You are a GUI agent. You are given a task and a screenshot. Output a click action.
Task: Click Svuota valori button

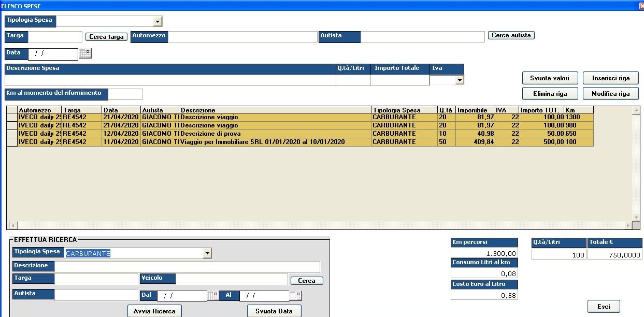[550, 78]
